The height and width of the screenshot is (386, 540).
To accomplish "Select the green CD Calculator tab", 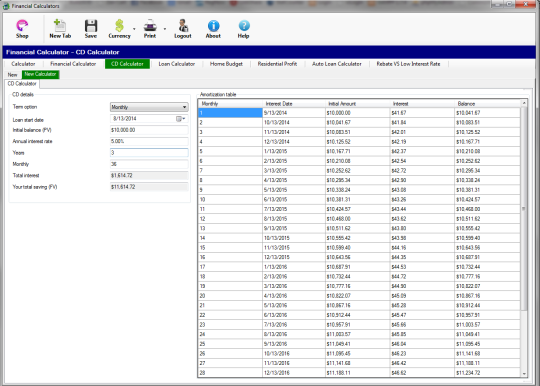I will click(127, 64).
